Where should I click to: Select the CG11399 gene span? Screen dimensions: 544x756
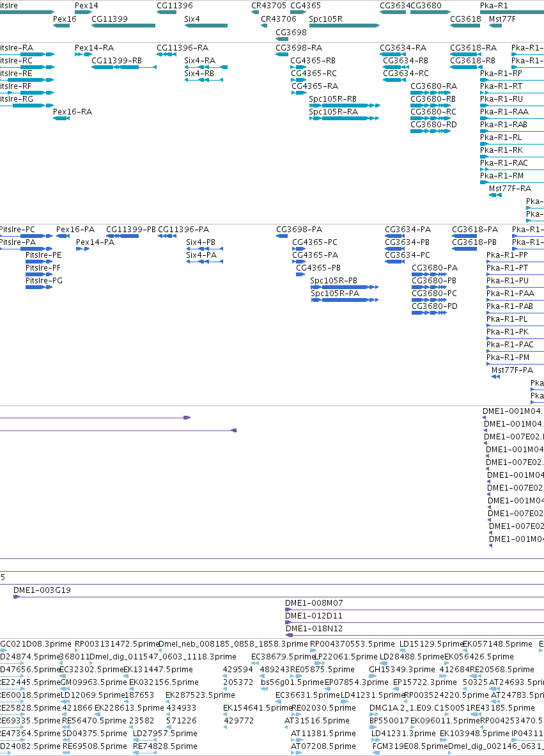pos(123,26)
